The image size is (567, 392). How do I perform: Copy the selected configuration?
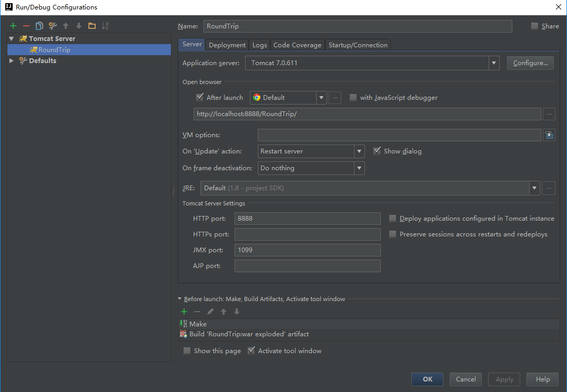[39, 26]
